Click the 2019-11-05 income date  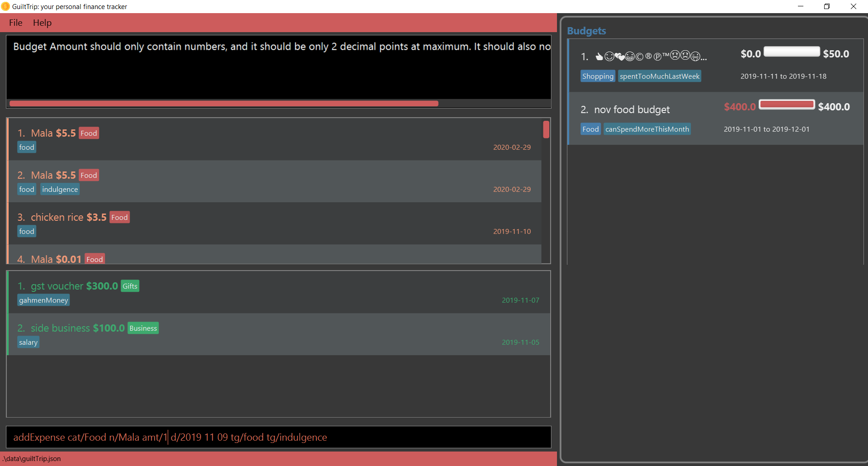point(520,342)
